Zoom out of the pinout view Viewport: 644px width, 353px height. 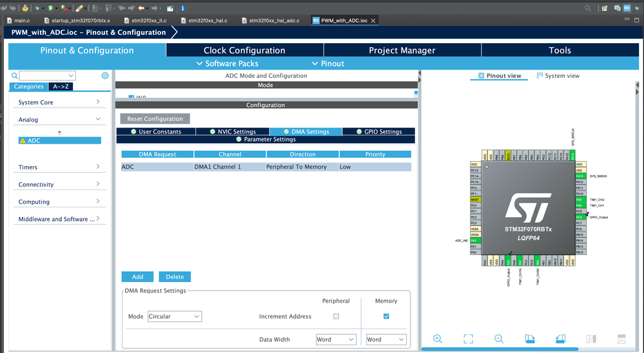[498, 339]
